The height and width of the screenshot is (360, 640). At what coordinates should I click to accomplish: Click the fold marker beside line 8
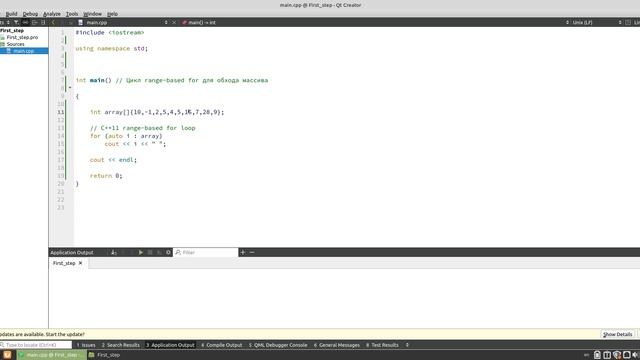point(70,88)
